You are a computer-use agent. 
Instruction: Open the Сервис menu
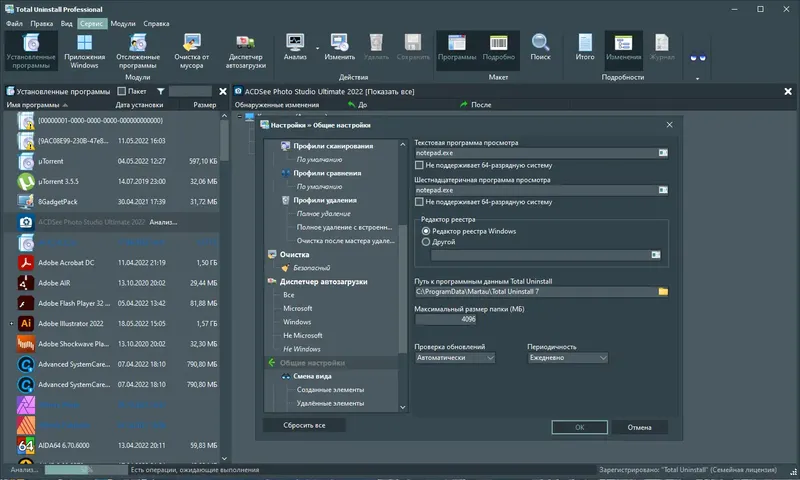pos(93,21)
